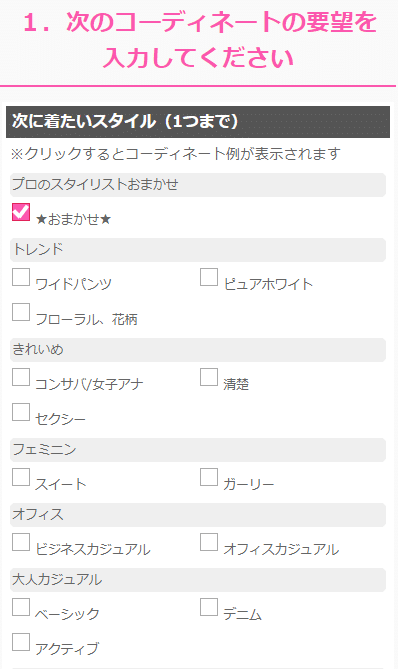Screen dimensions: 398x669
Task: Select the セクシー checkbox
Action: [x=21, y=412]
